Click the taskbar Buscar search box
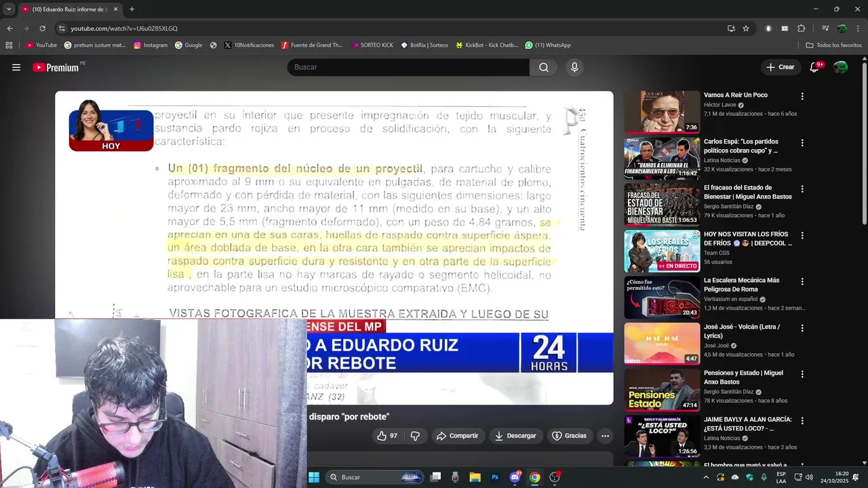Image resolution: width=868 pixels, height=488 pixels. 375,477
